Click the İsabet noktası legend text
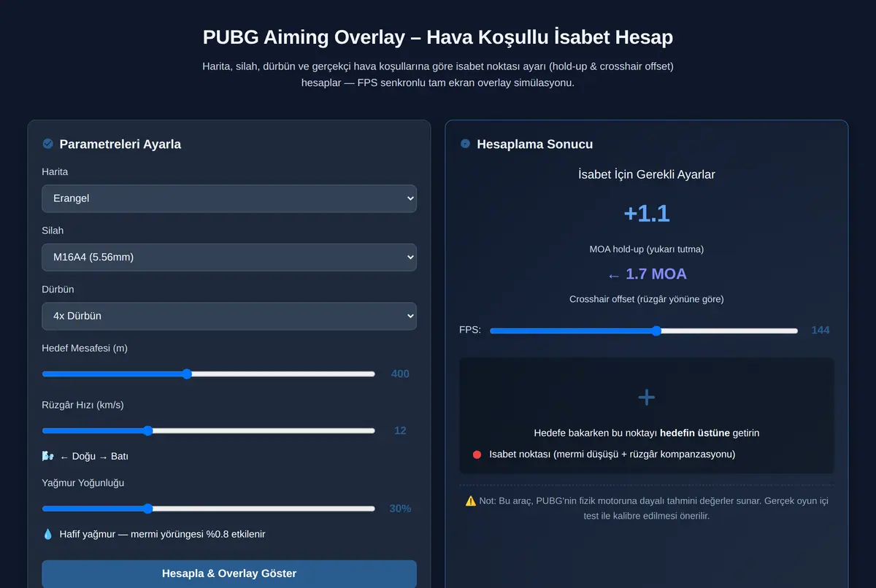This screenshot has height=588, width=876. click(612, 454)
